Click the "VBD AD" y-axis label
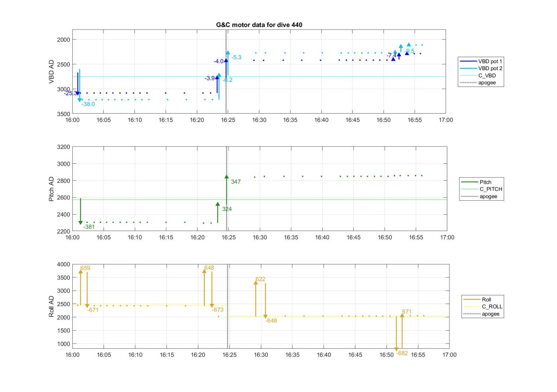The height and width of the screenshot is (392, 557). pos(51,72)
